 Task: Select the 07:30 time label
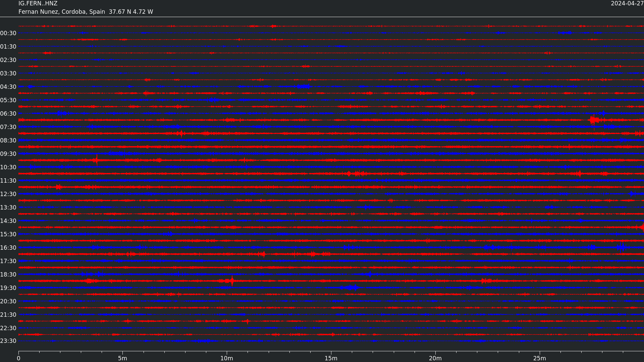click(8, 127)
